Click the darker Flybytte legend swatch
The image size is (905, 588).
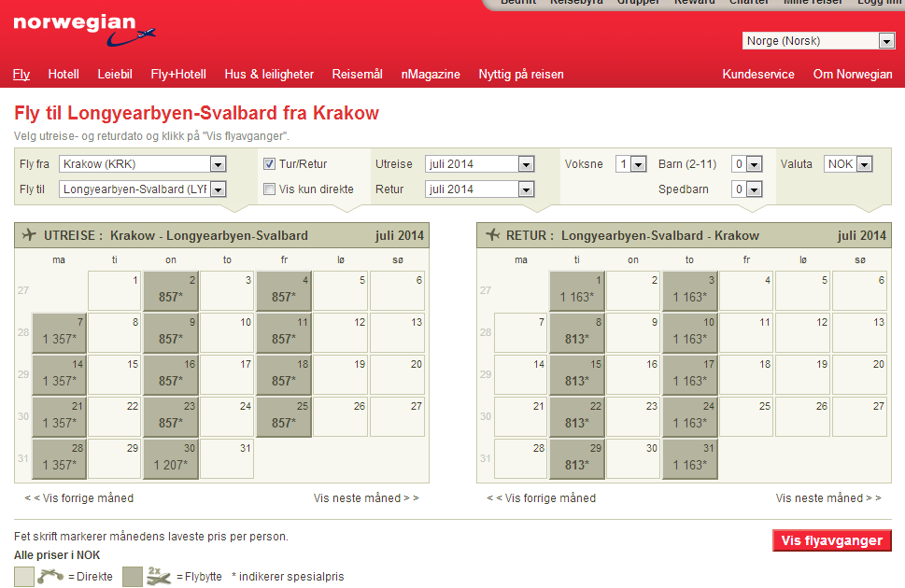point(133,577)
